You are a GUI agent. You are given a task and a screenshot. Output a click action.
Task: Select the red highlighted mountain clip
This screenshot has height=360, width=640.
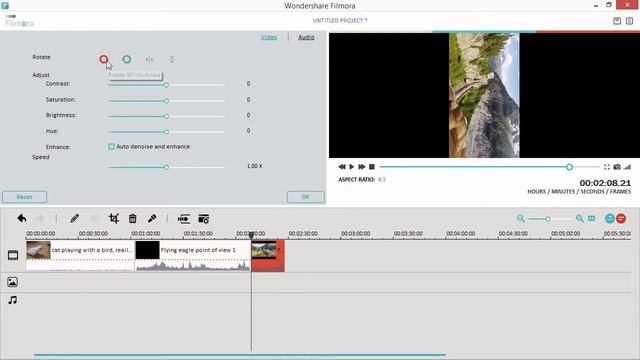point(268,256)
